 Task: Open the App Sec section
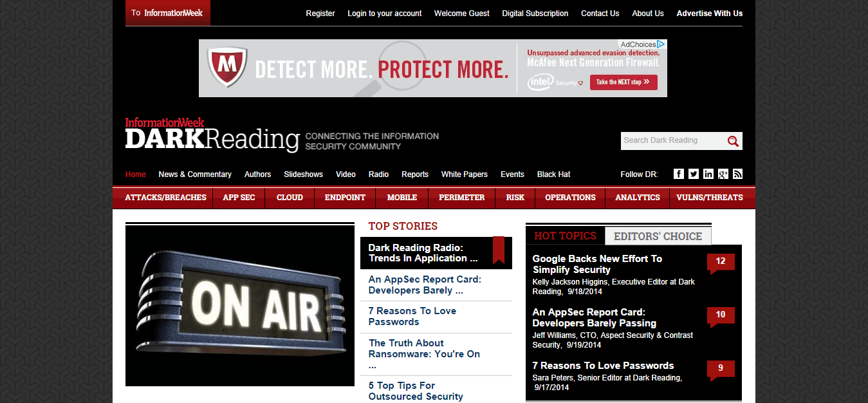pyautogui.click(x=239, y=198)
